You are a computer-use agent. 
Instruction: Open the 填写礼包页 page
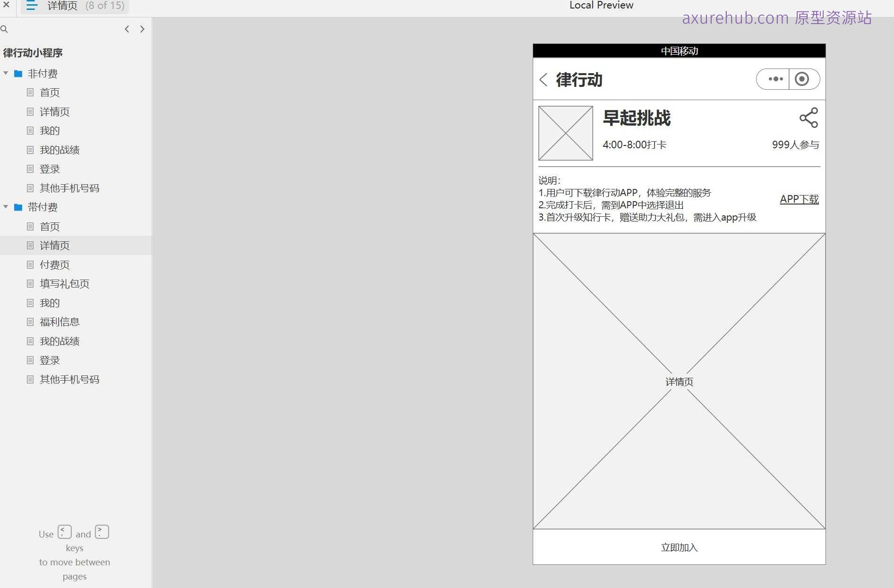(x=65, y=284)
